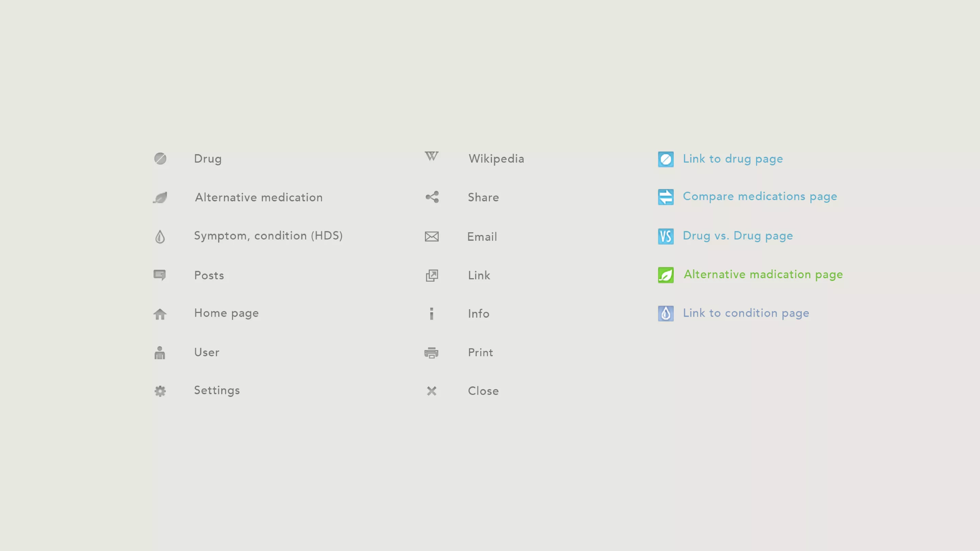Click the Wikipedia W icon

431,156
